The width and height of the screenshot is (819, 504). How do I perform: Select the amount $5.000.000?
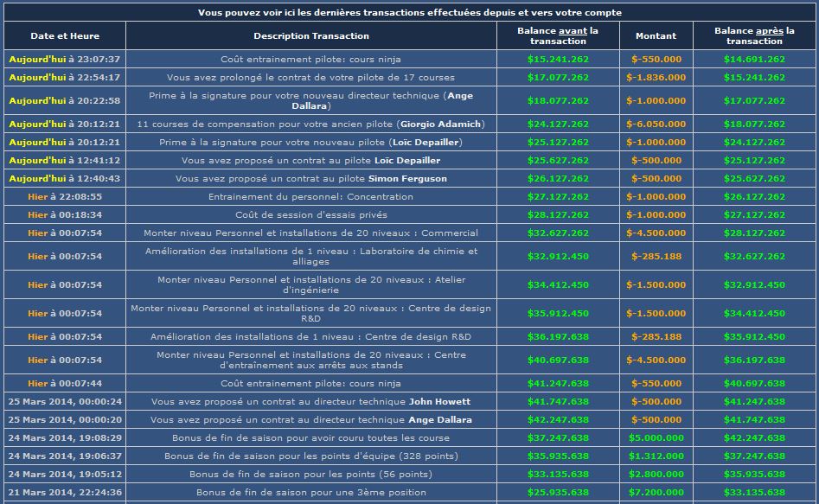(656, 437)
